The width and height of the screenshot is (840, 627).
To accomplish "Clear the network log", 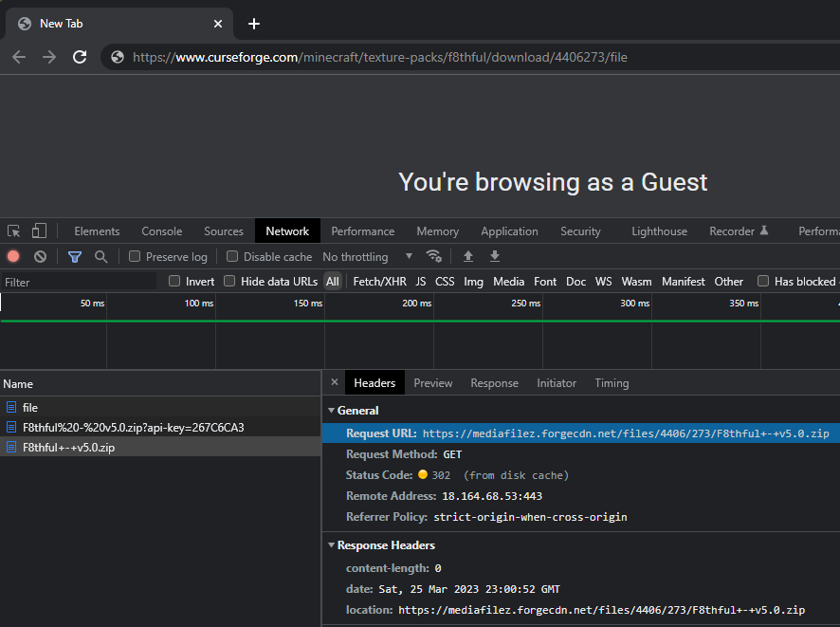I will [40, 257].
